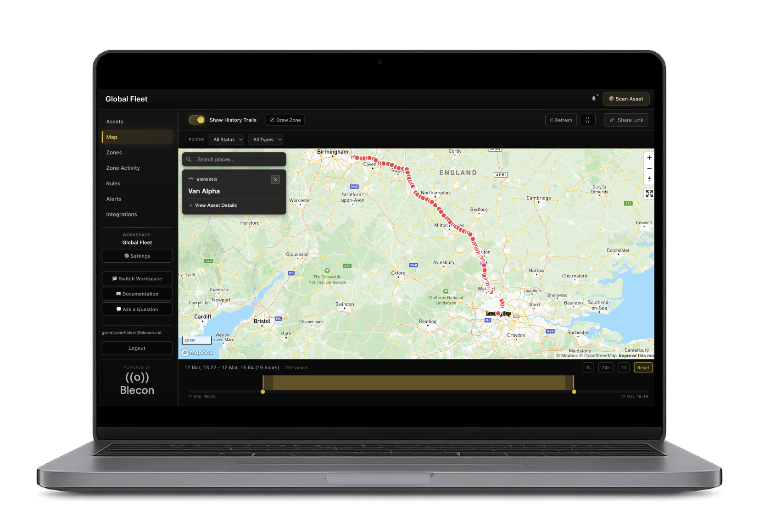Open the All Types filter dropdown
The height and width of the screenshot is (532, 759).
pyautogui.click(x=265, y=139)
